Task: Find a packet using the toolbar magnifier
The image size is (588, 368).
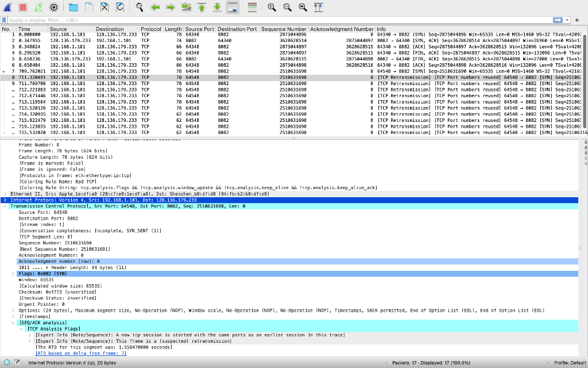Action: (139, 7)
